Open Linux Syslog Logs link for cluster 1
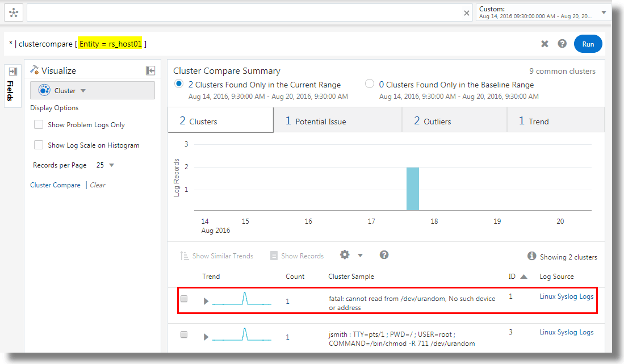The width and height of the screenshot is (624, 364). (x=567, y=296)
